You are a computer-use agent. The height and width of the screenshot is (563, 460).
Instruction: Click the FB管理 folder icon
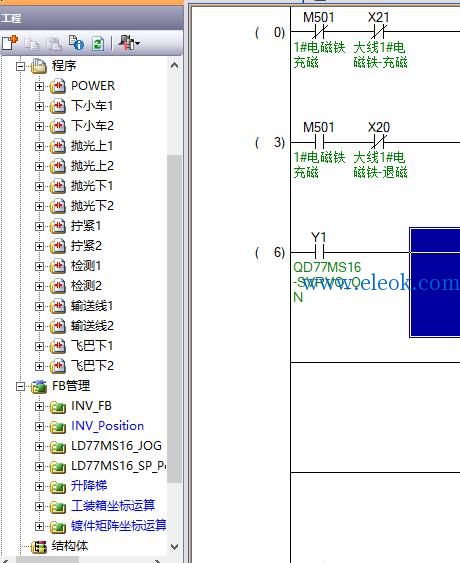point(39,386)
